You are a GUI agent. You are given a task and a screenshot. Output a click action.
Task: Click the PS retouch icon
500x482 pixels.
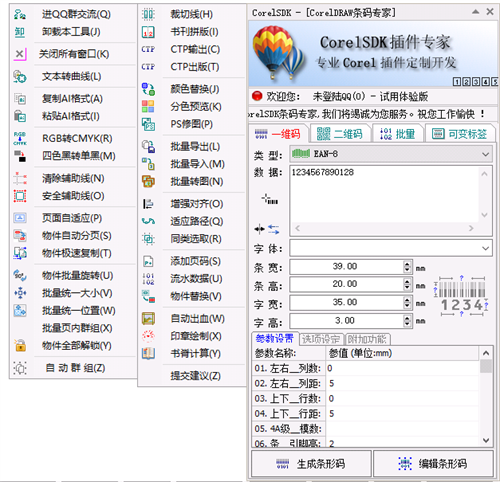148,124
